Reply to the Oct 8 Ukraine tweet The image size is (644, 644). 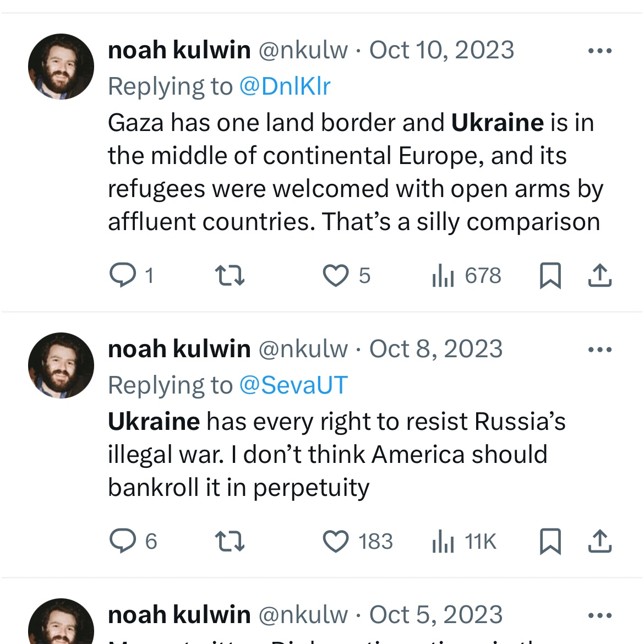click(x=133, y=541)
